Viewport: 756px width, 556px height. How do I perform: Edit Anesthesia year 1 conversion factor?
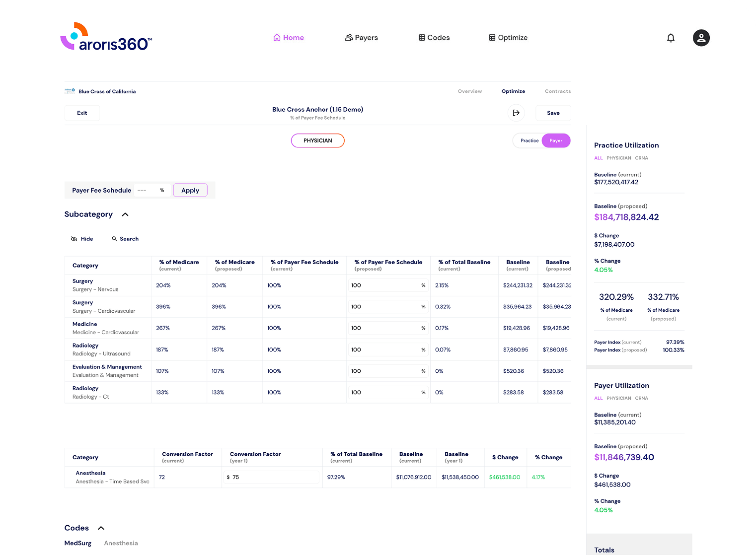pyautogui.click(x=272, y=477)
